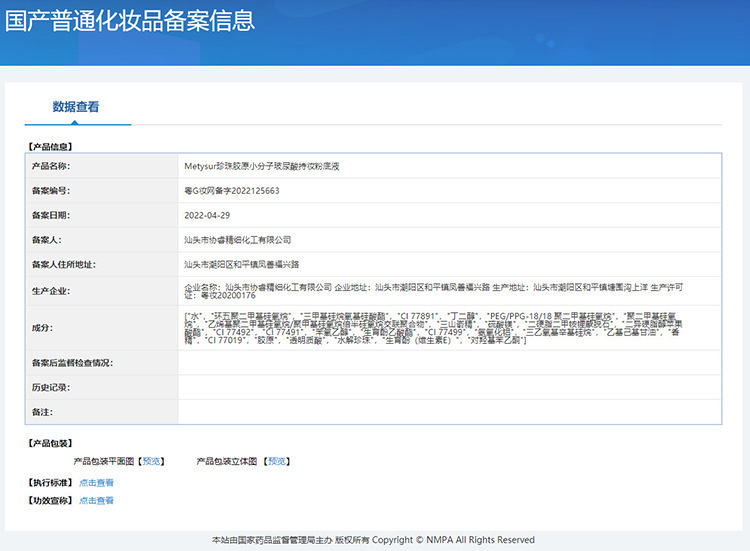
Task: Select product name Metysur珍珠胶原小分子玻尿酸持妆粉底液
Action: 262,166
